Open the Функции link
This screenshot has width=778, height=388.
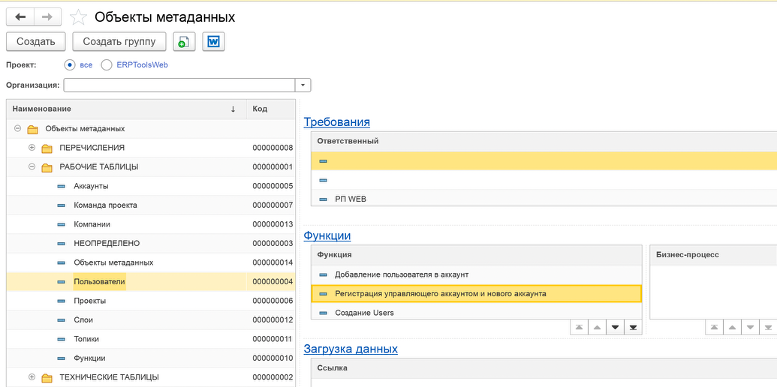click(327, 236)
